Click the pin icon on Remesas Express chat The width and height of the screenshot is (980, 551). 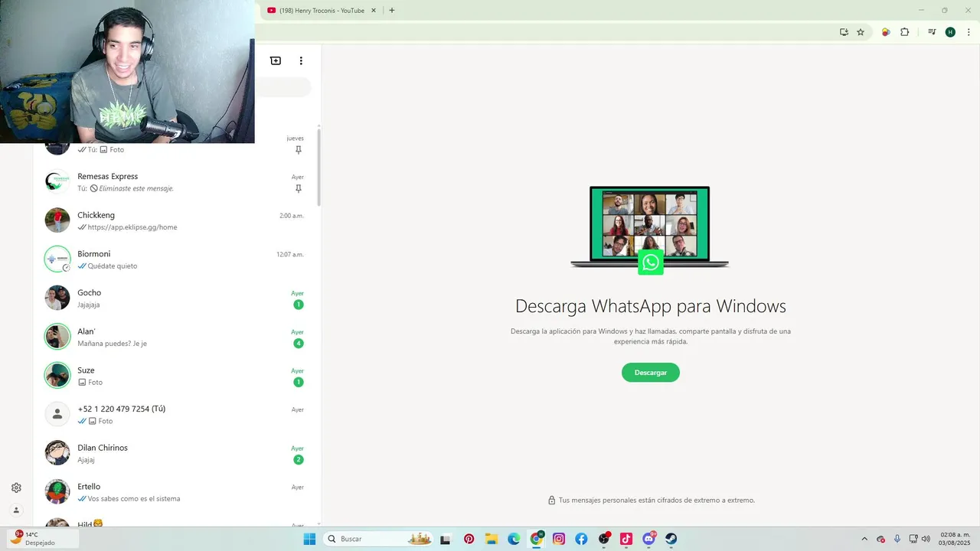[299, 188]
